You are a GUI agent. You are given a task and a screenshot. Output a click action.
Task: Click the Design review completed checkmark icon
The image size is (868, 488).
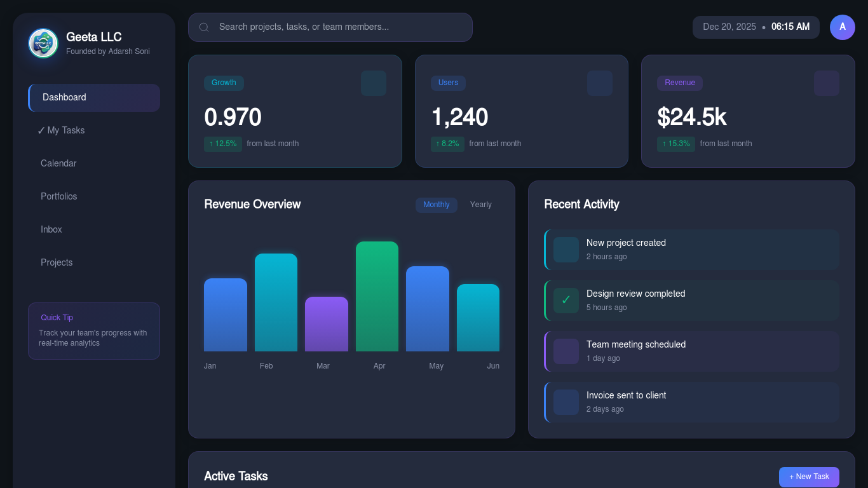566,301
